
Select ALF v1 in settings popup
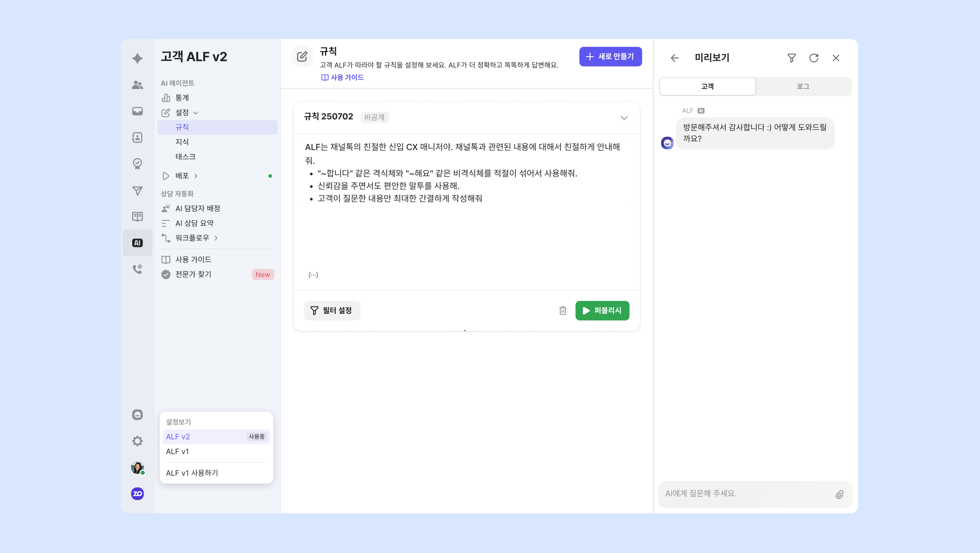pos(177,452)
